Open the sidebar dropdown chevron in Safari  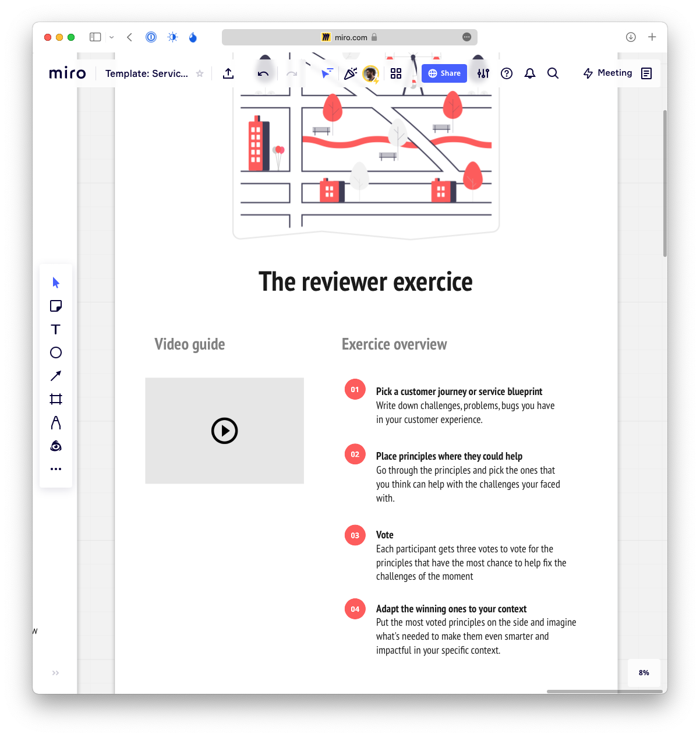[x=112, y=37]
